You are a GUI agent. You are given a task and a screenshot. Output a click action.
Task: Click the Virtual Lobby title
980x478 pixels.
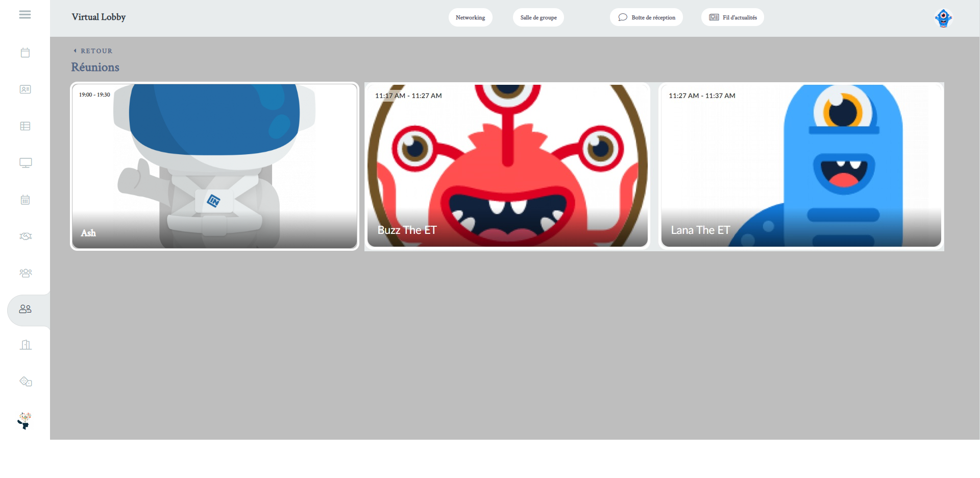tap(99, 17)
